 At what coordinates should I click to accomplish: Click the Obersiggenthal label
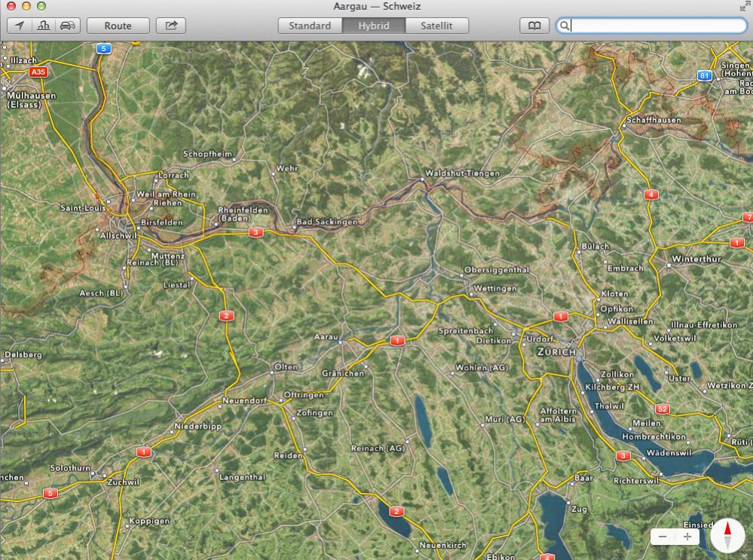497,270
